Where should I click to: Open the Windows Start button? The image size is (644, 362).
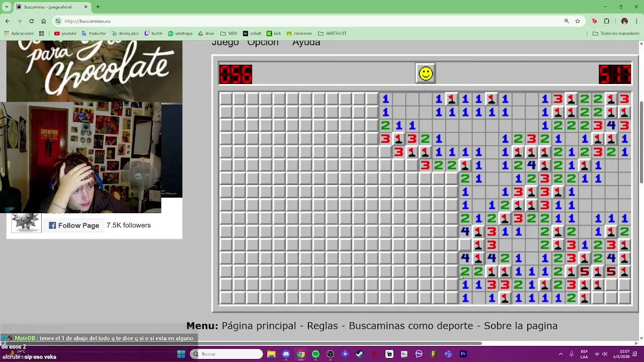click(181, 354)
